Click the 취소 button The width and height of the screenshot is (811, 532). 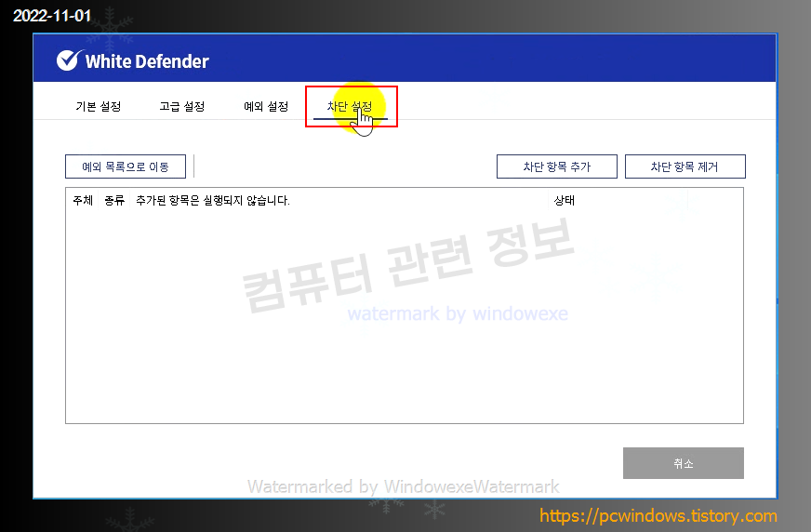684,463
